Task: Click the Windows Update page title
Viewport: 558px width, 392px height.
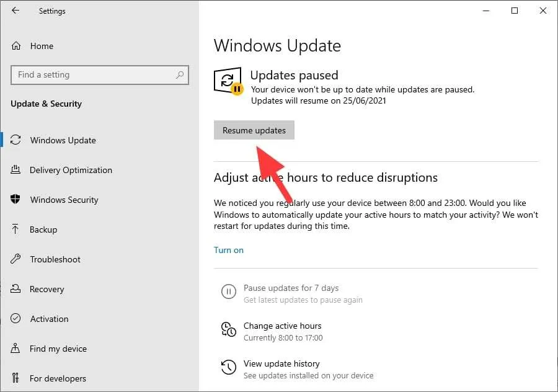Action: (278, 45)
